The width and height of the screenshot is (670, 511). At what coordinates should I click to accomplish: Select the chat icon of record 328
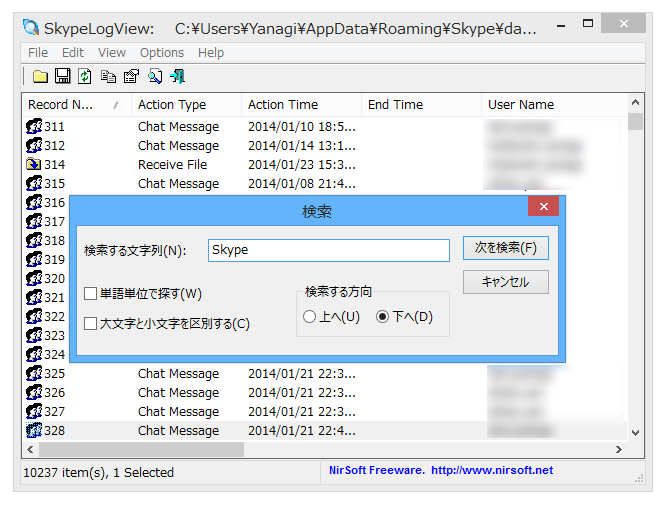pos(34,430)
